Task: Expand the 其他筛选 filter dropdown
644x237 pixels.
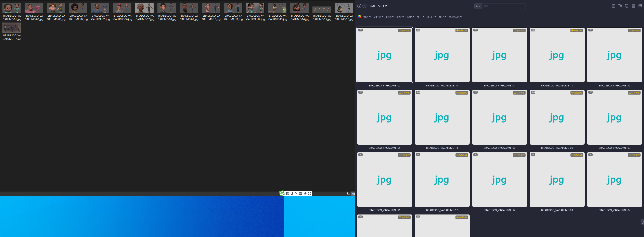Action: [455, 17]
